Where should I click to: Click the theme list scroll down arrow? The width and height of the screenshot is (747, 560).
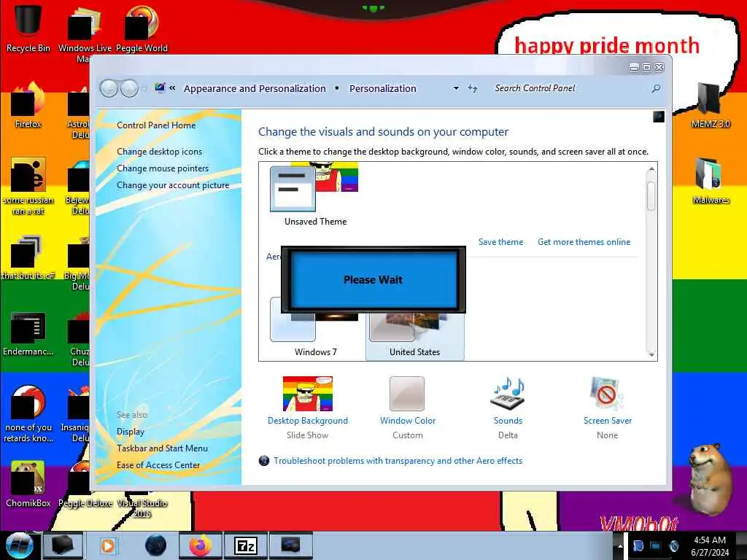point(651,354)
